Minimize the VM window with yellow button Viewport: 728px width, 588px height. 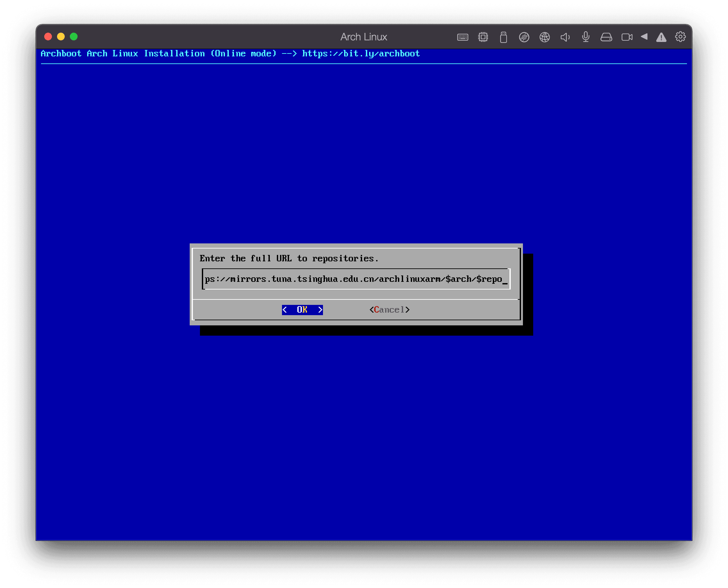point(61,37)
